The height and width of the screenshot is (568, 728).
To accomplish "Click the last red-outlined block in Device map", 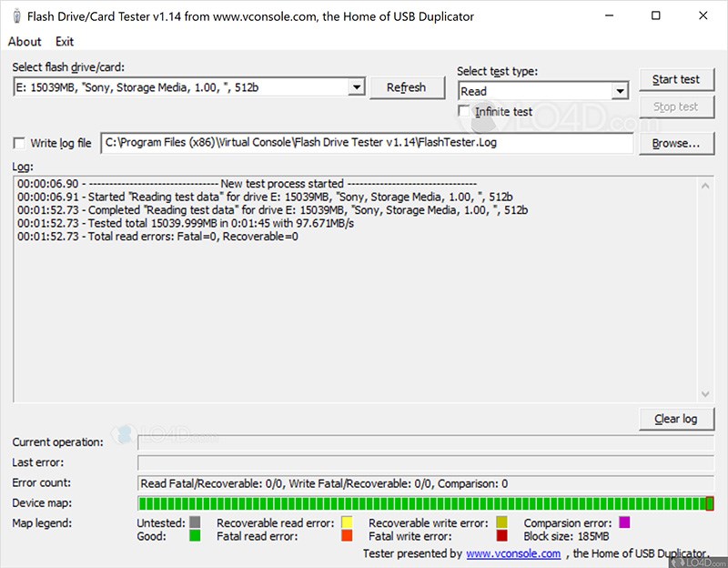I will tap(710, 503).
